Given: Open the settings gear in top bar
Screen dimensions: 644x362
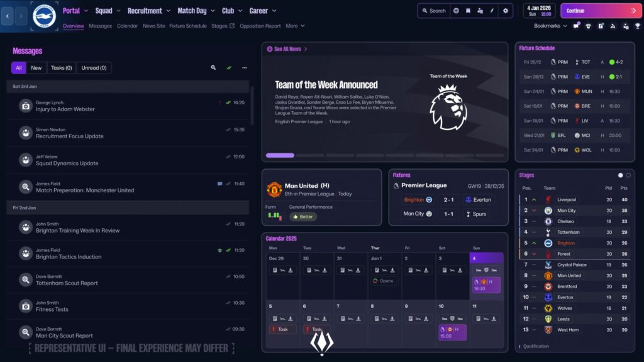Looking at the screenshot, I should click(506, 11).
